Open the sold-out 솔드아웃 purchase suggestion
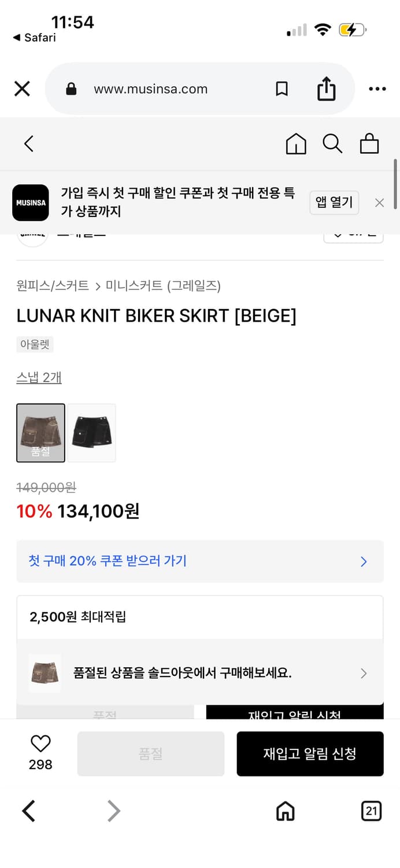Viewport: 400px width, 868px height. [x=199, y=673]
